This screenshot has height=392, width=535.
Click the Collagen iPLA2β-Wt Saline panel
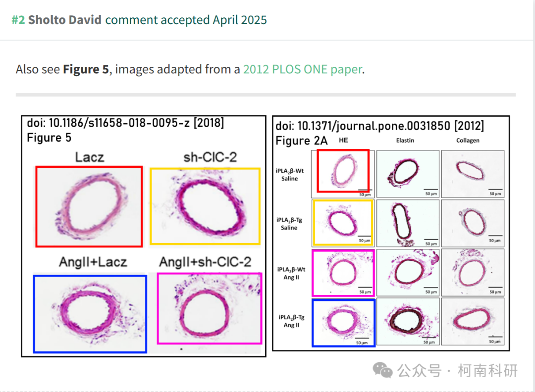(473, 174)
